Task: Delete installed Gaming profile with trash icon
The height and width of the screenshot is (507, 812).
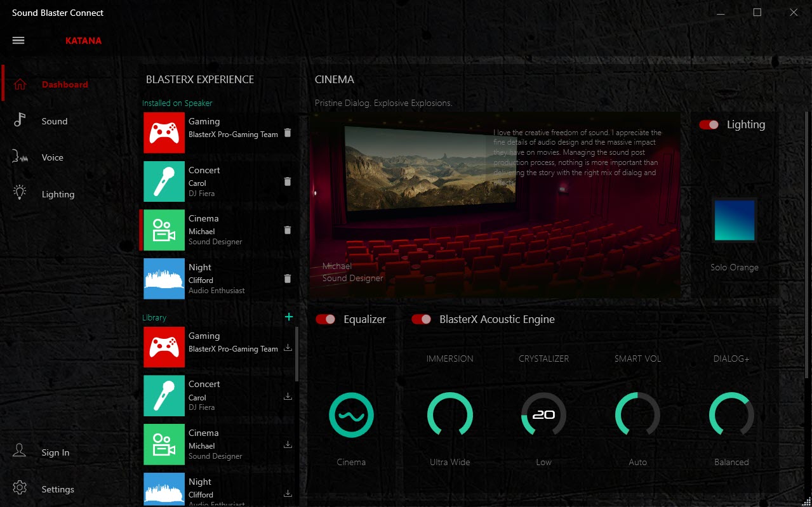Action: point(288,133)
